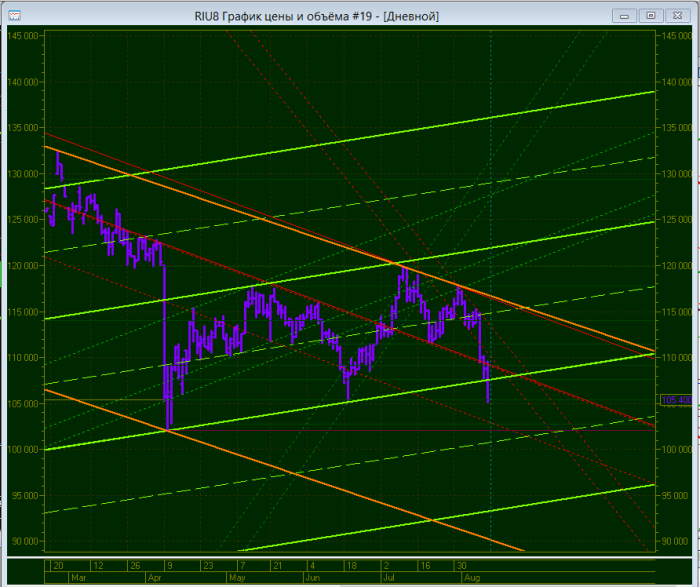Click date label 7 on time axis

tap(243, 566)
